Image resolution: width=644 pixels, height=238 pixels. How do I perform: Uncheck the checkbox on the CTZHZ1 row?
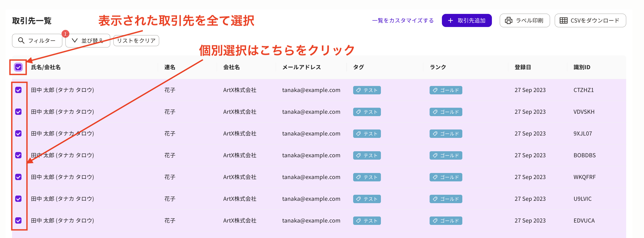[x=18, y=90]
